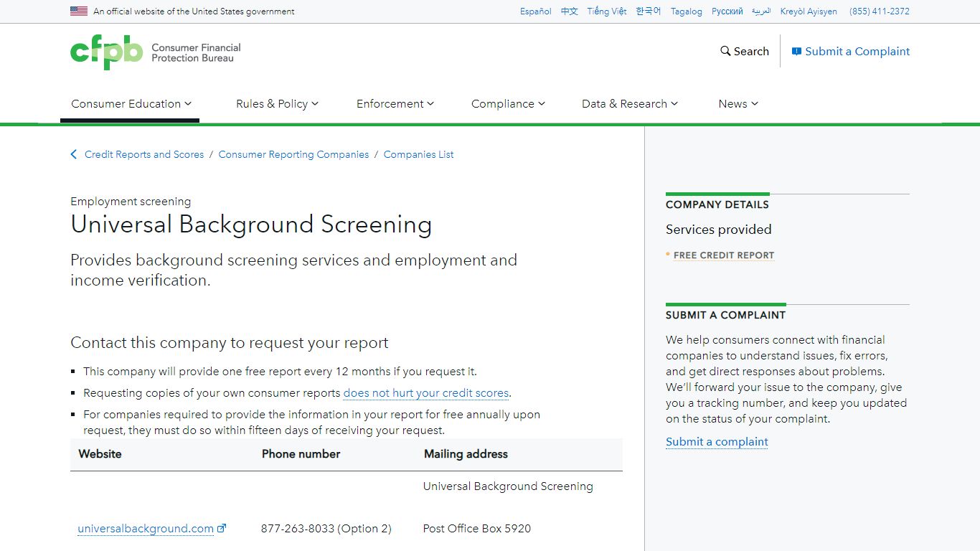Switch language to 한국어
Image resolution: width=980 pixels, height=551 pixels.
649,11
